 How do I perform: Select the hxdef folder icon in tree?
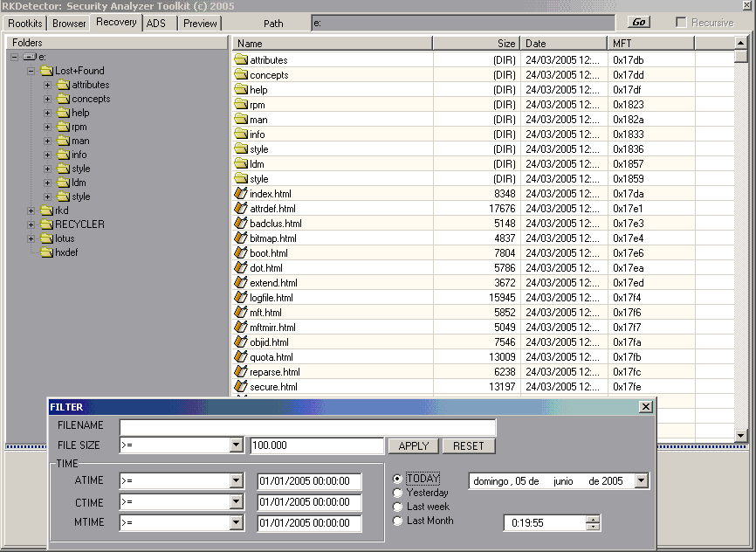tap(46, 252)
